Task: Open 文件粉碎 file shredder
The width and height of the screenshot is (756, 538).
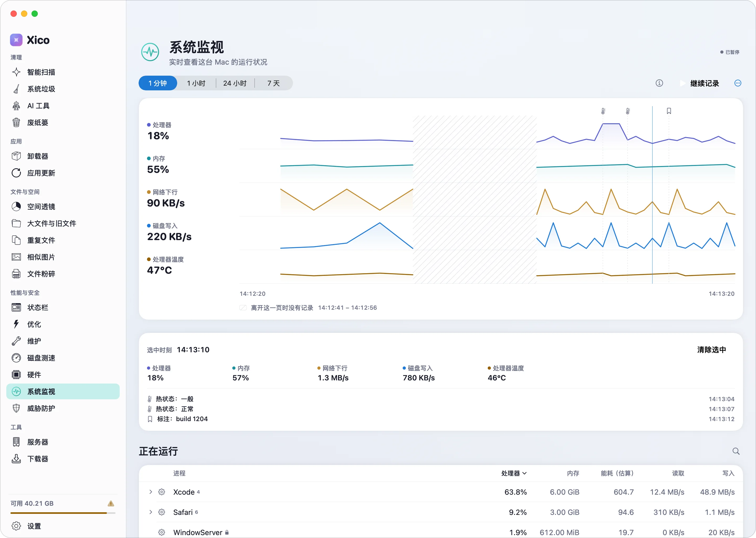Action: click(63, 274)
